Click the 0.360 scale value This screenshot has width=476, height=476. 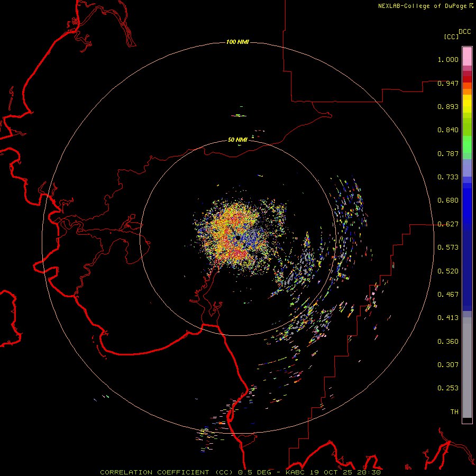coord(448,342)
